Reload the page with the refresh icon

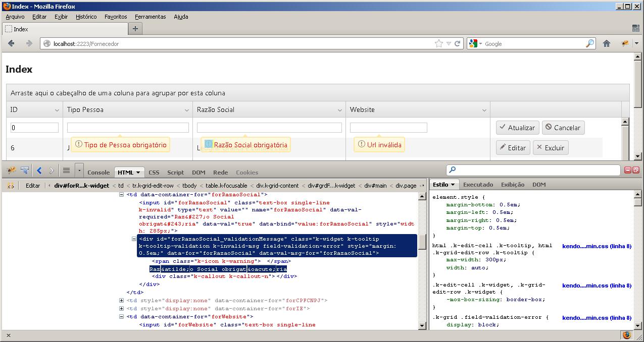458,44
